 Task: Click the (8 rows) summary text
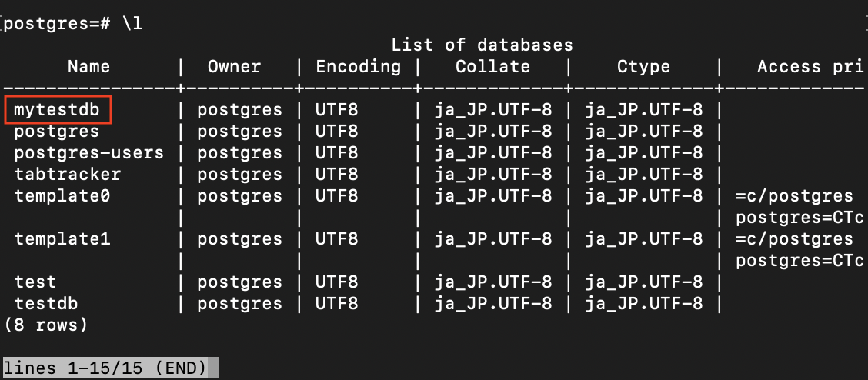46,325
